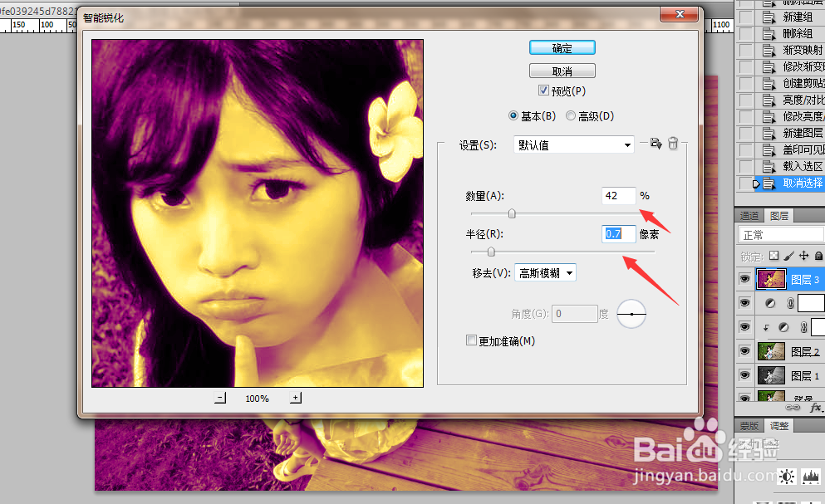Screen dimensions: 825x504
Task: Switch to the 调整 adjustments tab
Action: tap(779, 426)
